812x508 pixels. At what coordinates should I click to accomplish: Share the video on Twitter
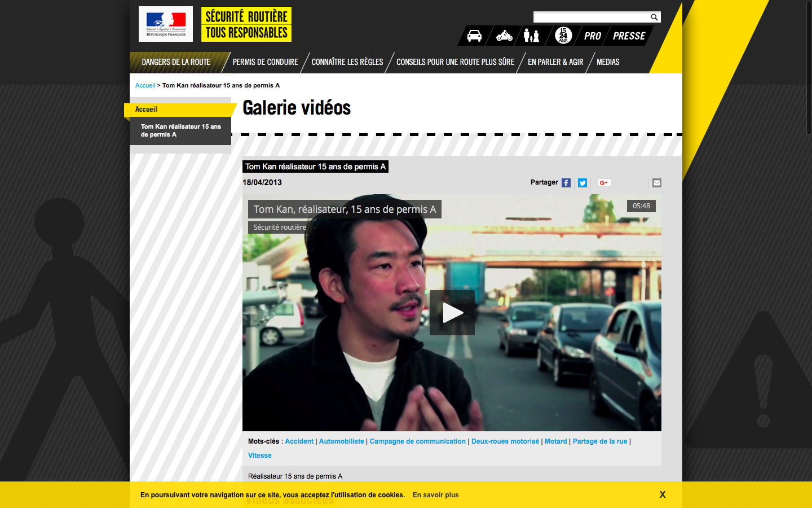pos(582,183)
